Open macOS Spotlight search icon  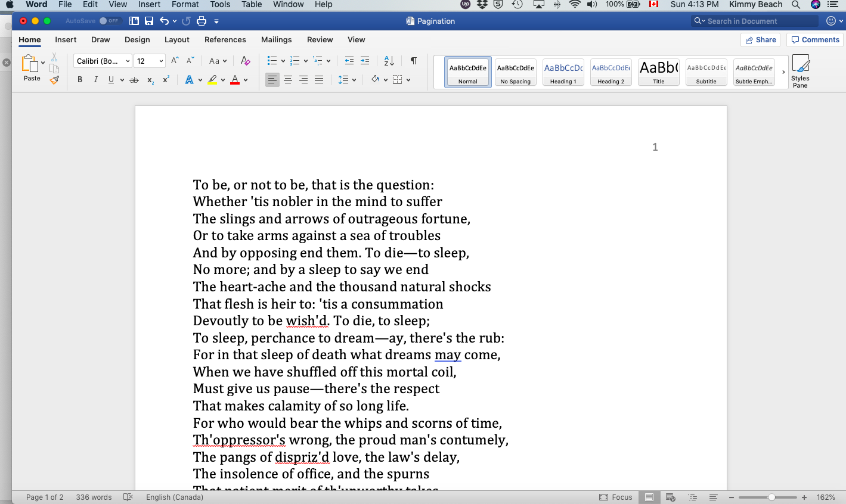[796, 5]
